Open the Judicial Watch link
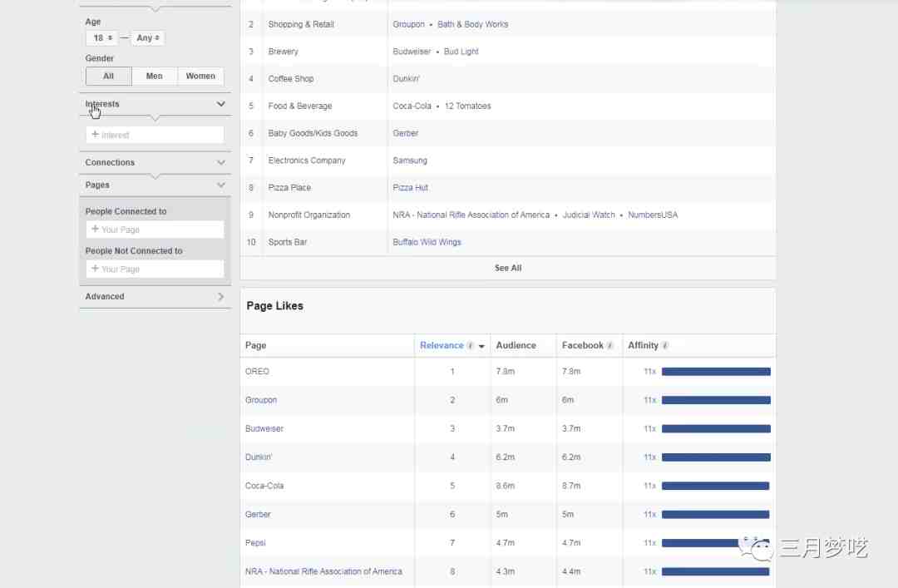 point(589,215)
